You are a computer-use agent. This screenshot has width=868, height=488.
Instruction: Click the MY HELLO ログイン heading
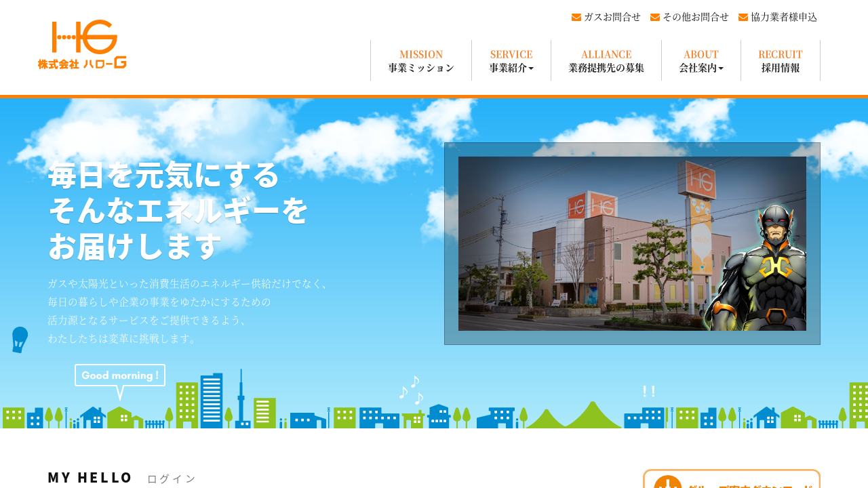(122, 478)
